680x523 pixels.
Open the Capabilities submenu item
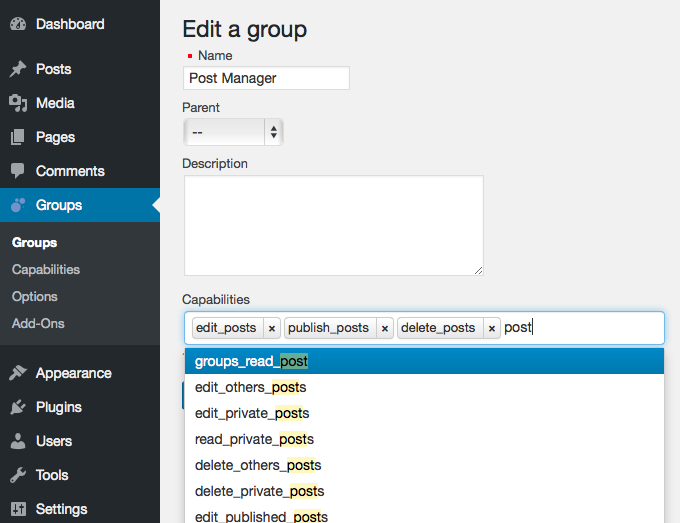(x=46, y=269)
